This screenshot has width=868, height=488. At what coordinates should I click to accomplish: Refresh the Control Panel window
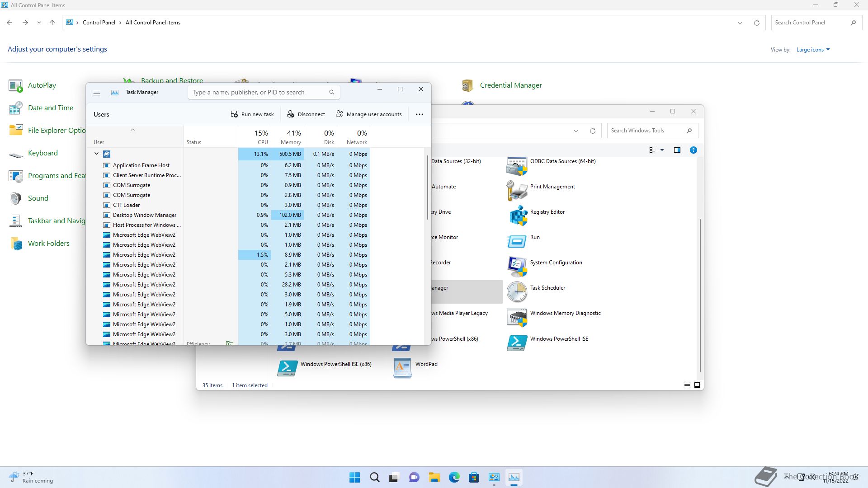coord(756,23)
